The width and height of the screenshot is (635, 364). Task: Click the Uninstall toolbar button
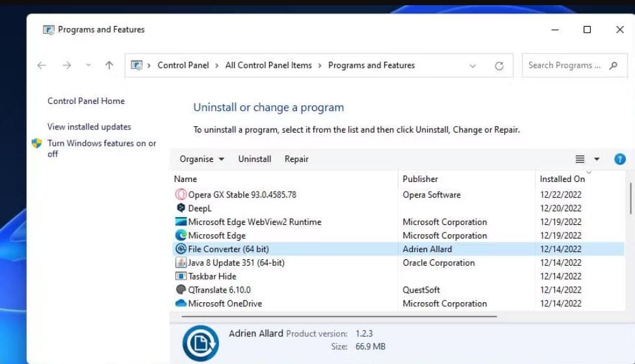pyautogui.click(x=255, y=159)
